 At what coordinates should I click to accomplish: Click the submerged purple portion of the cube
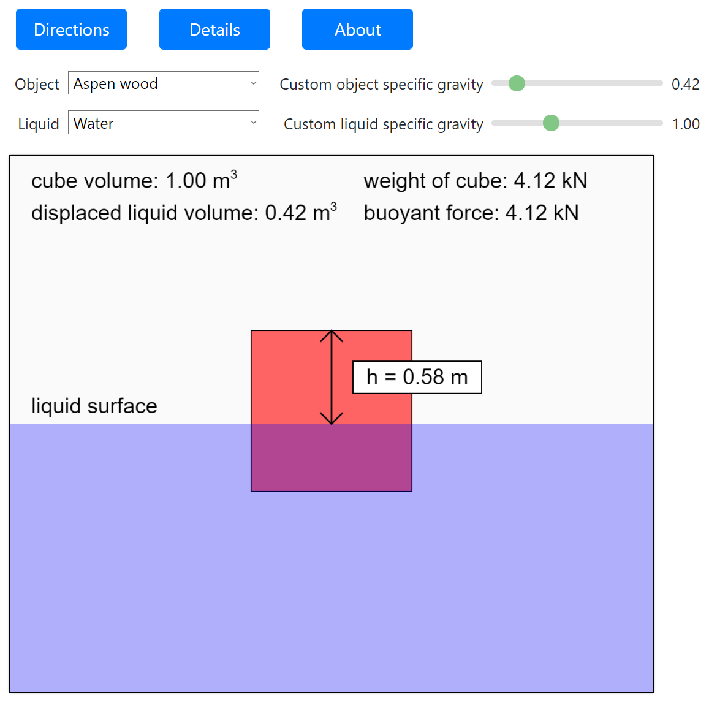click(x=332, y=457)
